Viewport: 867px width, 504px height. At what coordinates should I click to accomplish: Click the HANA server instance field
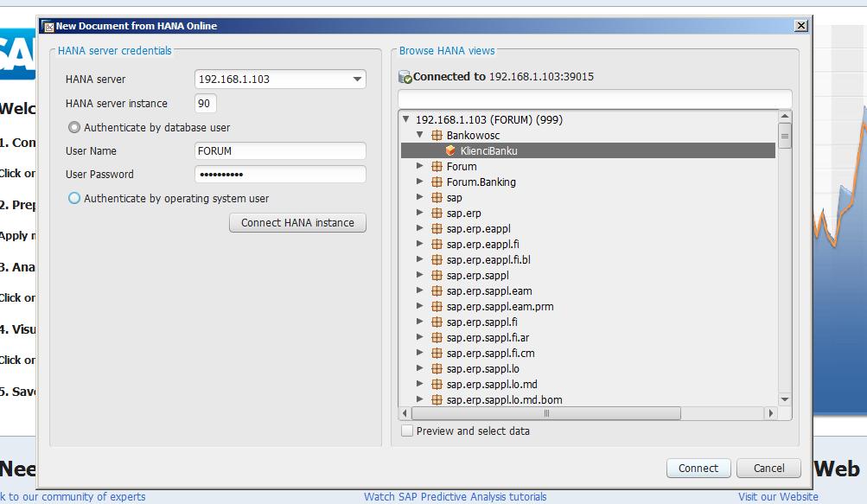(205, 104)
